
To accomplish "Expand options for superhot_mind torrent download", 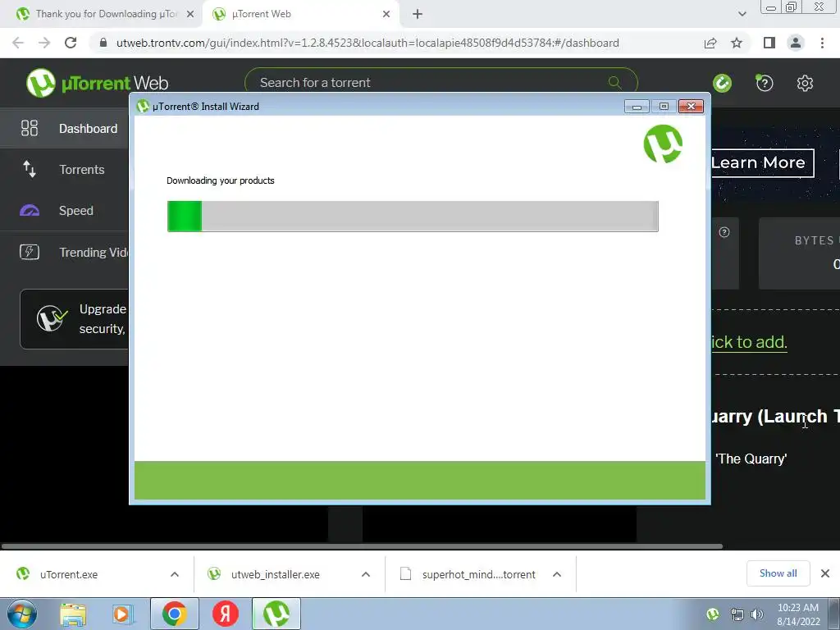I will pyautogui.click(x=557, y=574).
